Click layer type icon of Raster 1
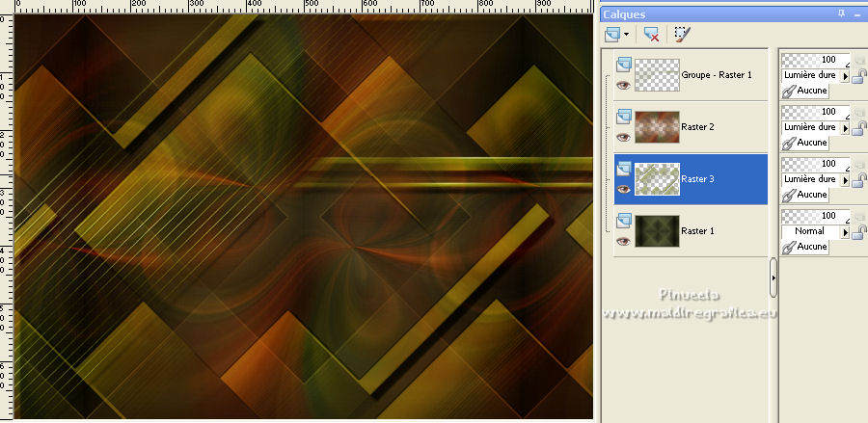Viewport: 868px width, 423px height. tap(624, 220)
